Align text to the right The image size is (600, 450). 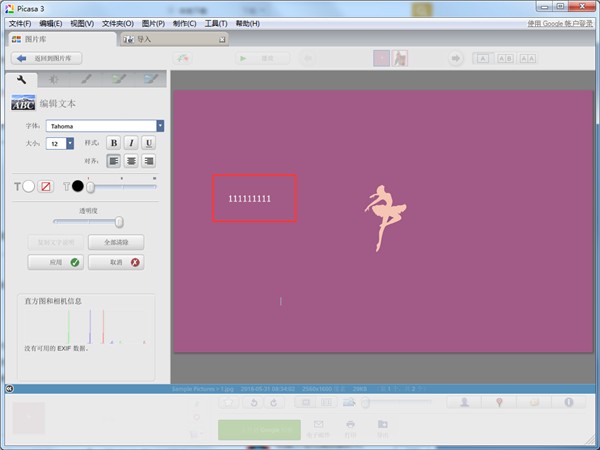pos(149,161)
